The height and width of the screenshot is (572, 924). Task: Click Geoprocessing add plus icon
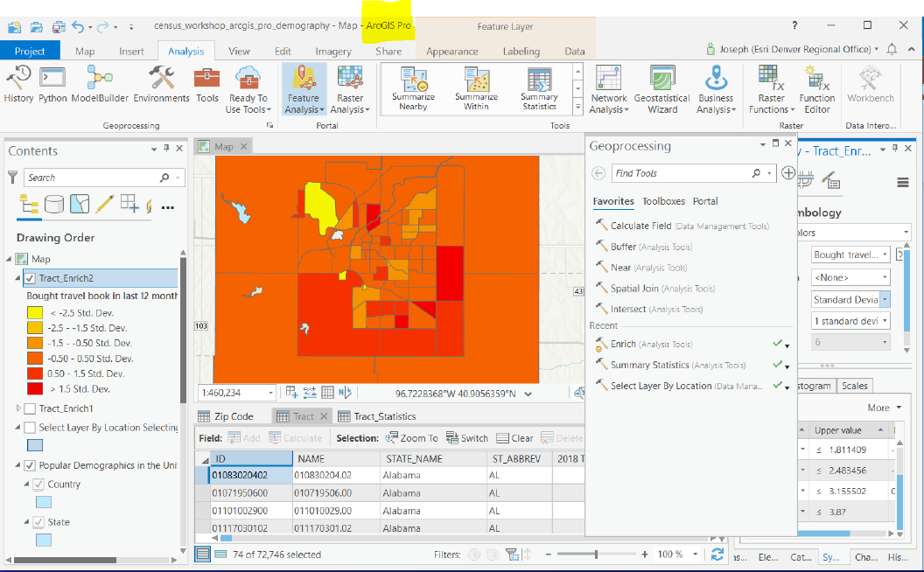787,172
